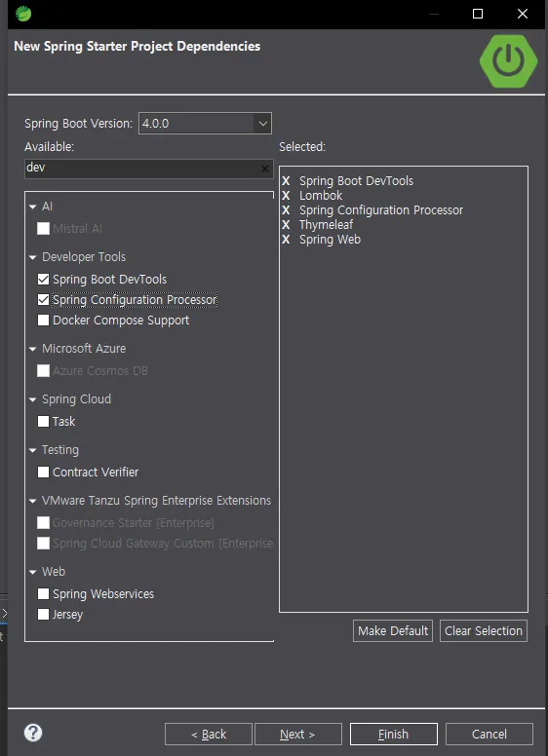The width and height of the screenshot is (548, 756).
Task: Remove Lombok using its X icon
Action: click(x=286, y=195)
